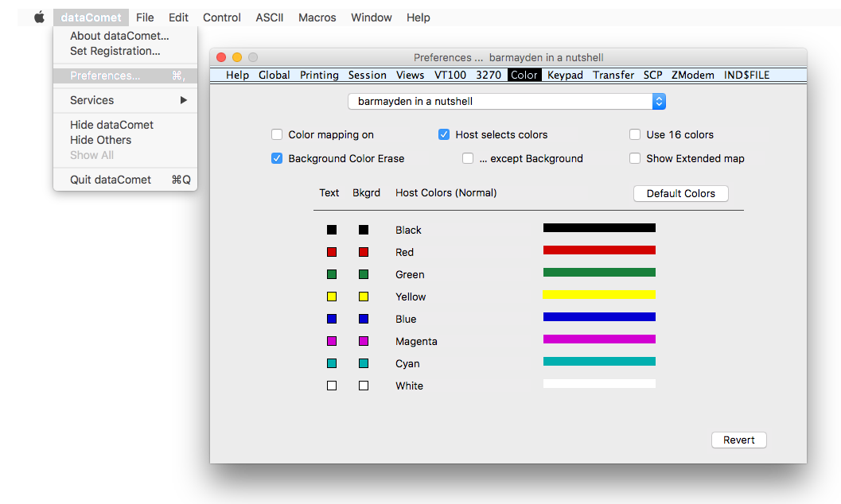Image resolution: width=841 pixels, height=504 pixels.
Task: Open the File menu
Action: point(145,17)
